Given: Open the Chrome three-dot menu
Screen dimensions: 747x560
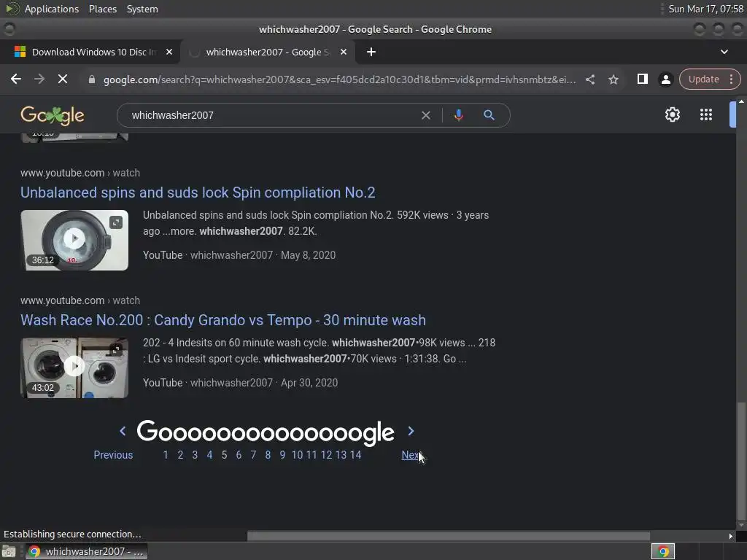Looking at the screenshot, I should 731,79.
